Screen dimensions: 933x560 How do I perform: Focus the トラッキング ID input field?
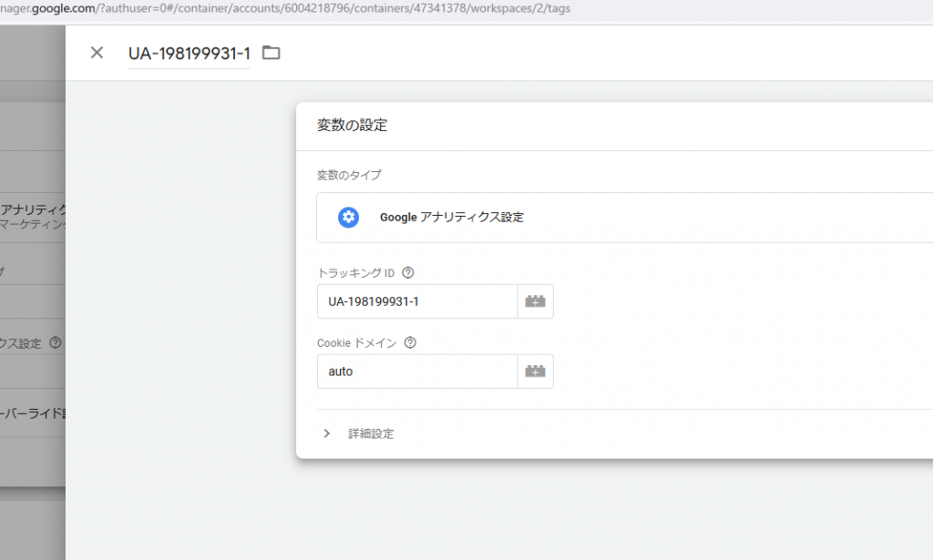(x=417, y=301)
